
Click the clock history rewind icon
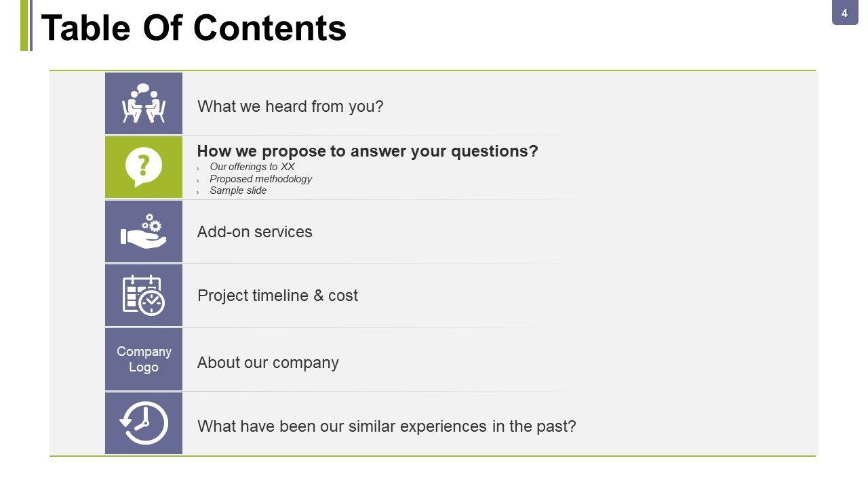(x=144, y=423)
